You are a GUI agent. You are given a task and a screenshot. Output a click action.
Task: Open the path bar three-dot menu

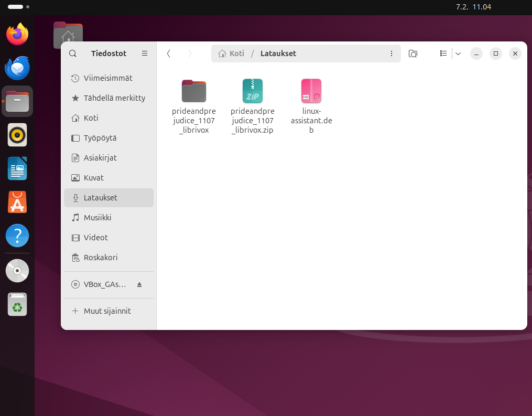tap(391, 54)
